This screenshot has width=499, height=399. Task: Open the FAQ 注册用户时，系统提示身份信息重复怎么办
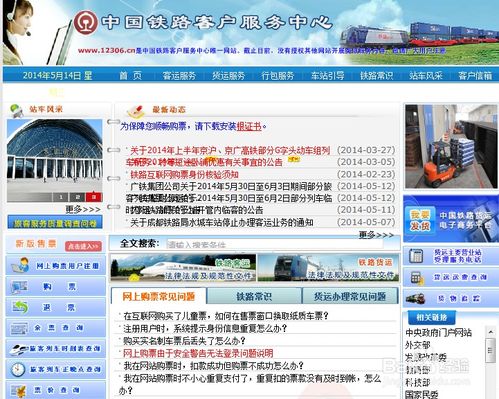(x=205, y=329)
